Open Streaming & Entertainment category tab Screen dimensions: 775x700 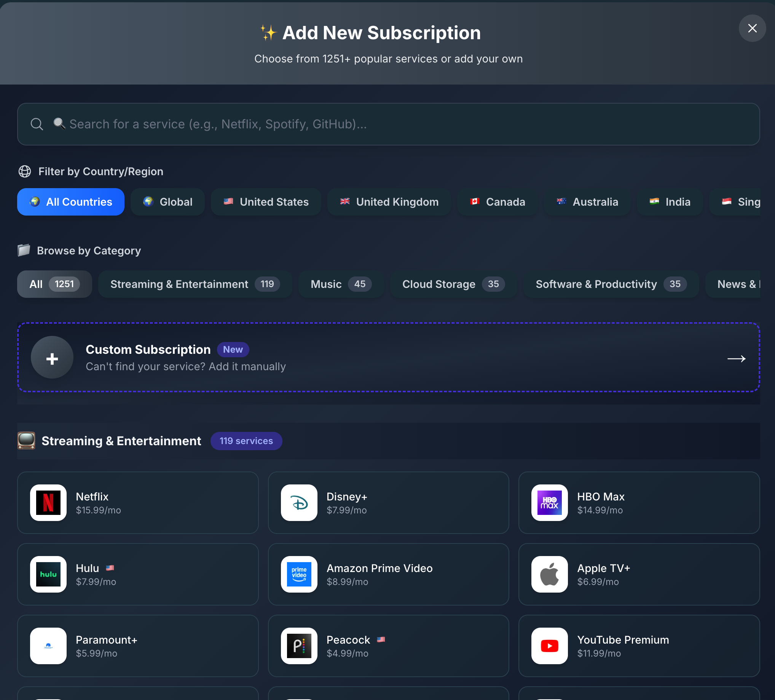click(x=195, y=284)
